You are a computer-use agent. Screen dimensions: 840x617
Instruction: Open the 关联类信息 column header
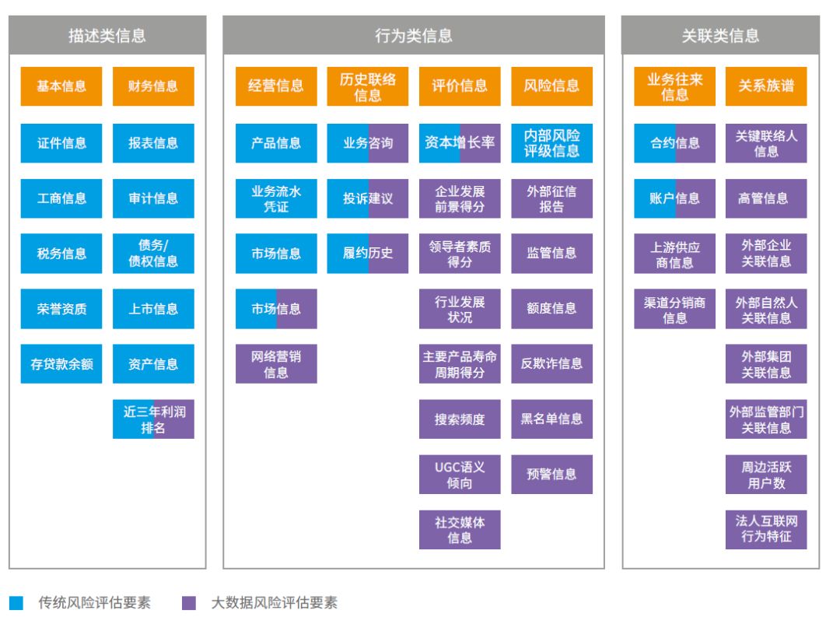coord(720,36)
